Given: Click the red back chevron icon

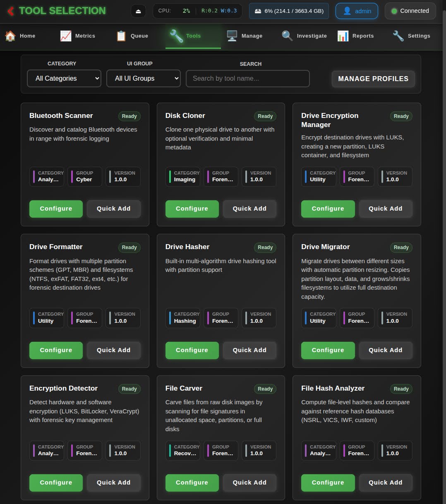Looking at the screenshot, I should pos(11,11).
